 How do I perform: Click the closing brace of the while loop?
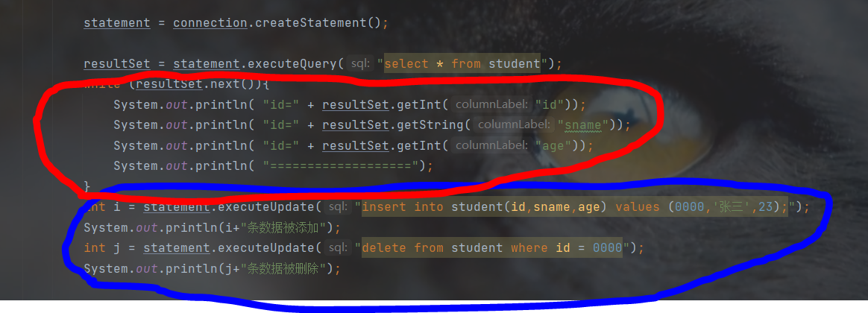87,186
